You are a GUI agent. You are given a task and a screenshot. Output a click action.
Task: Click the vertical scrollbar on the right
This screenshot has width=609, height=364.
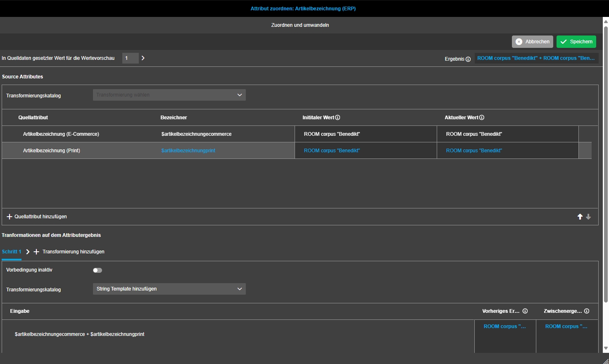(x=606, y=165)
